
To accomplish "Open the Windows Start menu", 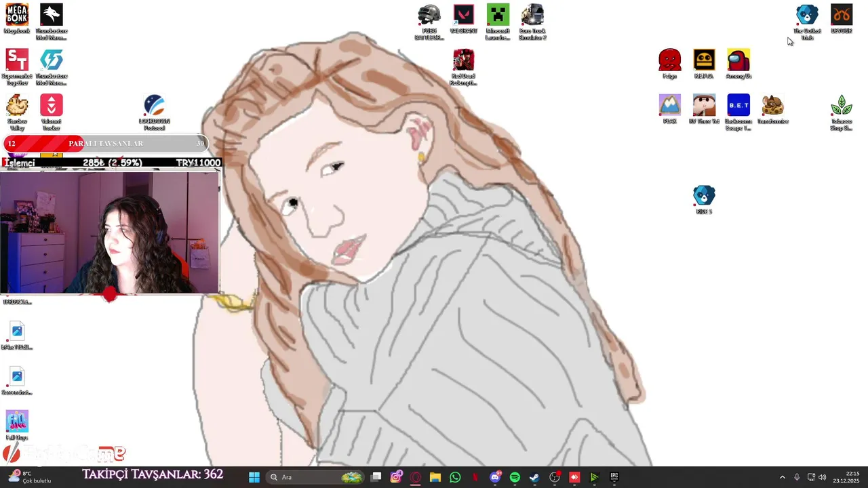I will (254, 477).
